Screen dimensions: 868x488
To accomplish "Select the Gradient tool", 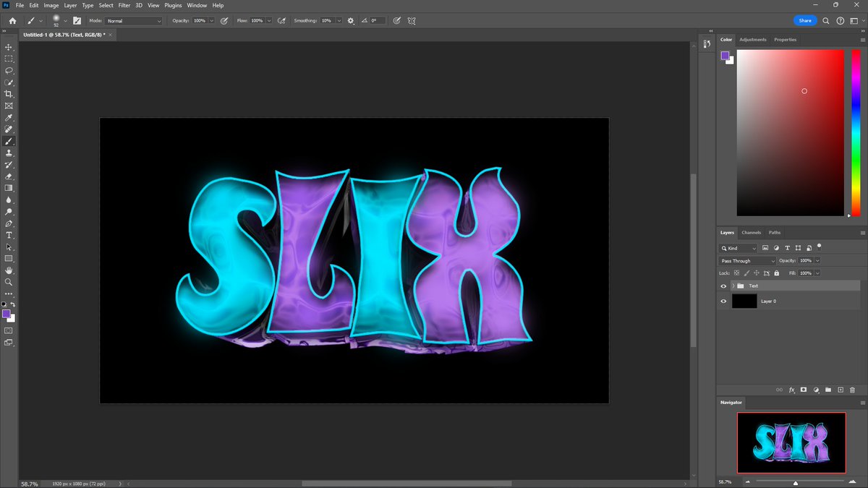I will tap(9, 188).
